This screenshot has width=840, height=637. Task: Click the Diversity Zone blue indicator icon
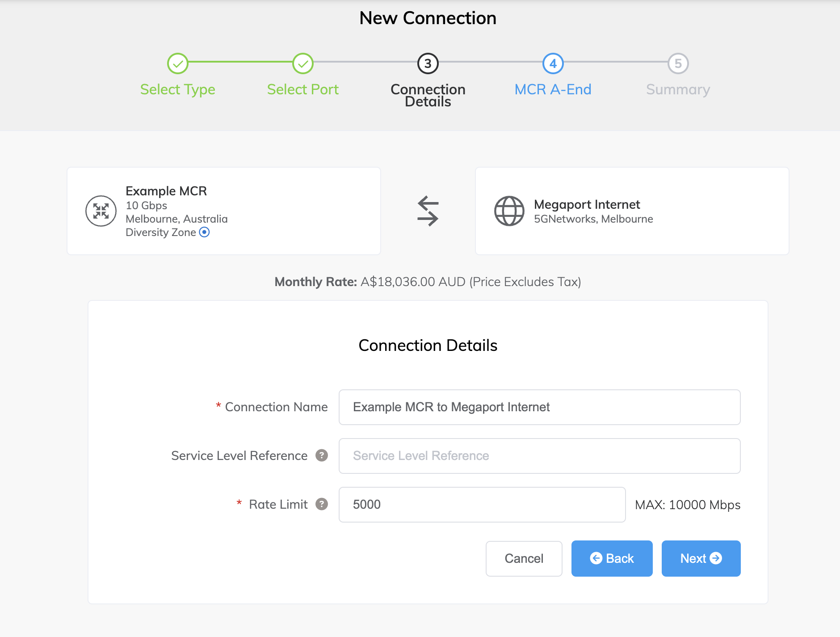pyautogui.click(x=204, y=232)
